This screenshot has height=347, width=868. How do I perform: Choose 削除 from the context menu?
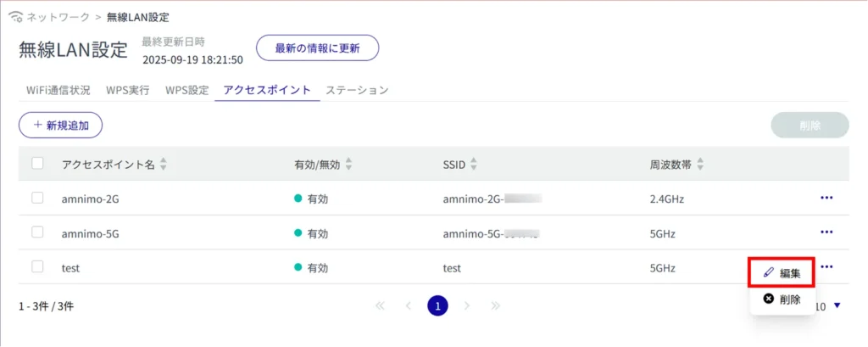click(x=782, y=299)
